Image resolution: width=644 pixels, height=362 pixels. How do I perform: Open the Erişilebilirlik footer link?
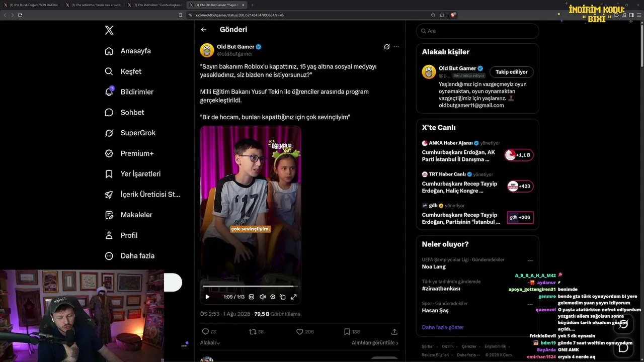pos(495,346)
